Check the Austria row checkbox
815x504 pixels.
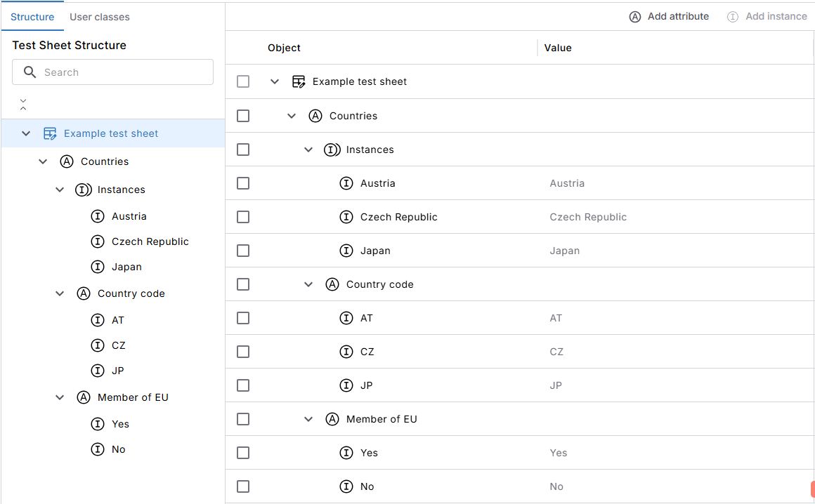(242, 183)
